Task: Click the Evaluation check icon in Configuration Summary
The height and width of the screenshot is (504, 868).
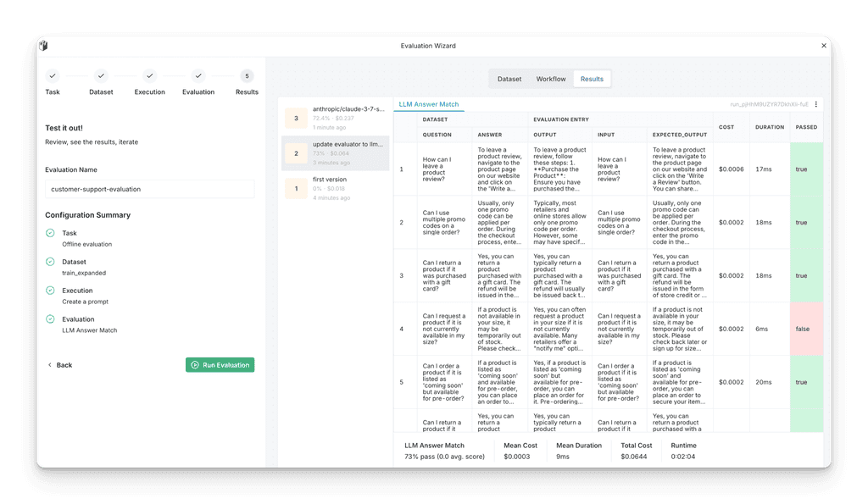Action: click(50, 319)
